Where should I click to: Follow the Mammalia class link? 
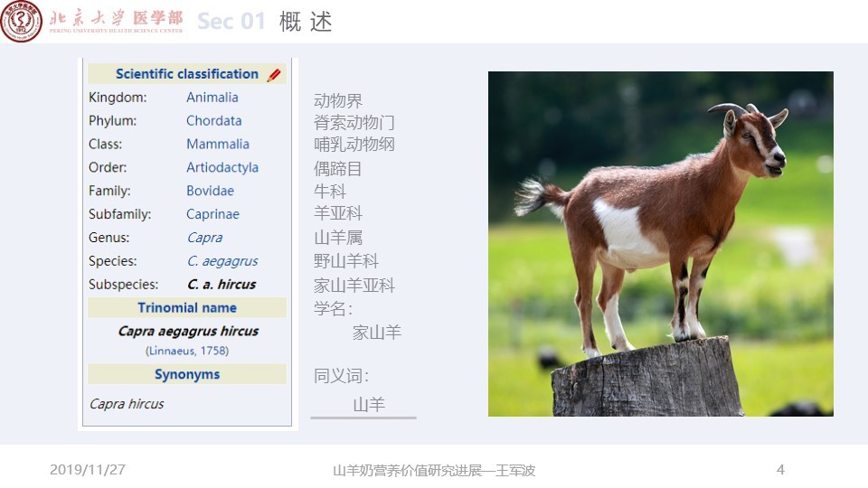218,144
